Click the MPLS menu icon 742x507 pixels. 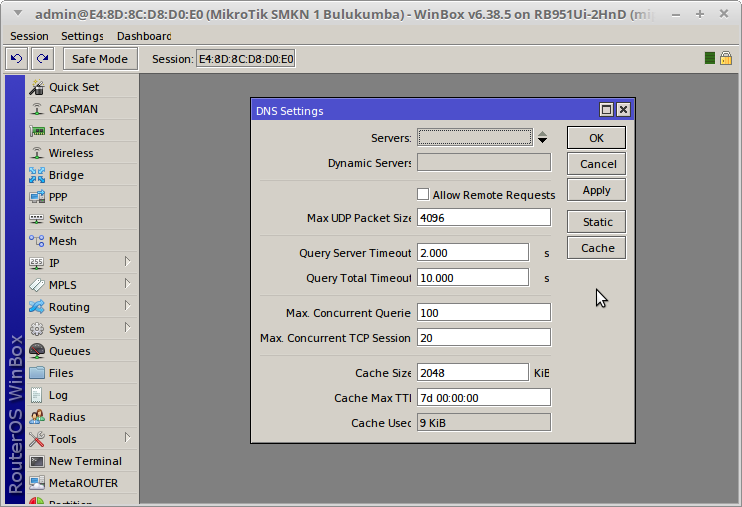coord(36,285)
